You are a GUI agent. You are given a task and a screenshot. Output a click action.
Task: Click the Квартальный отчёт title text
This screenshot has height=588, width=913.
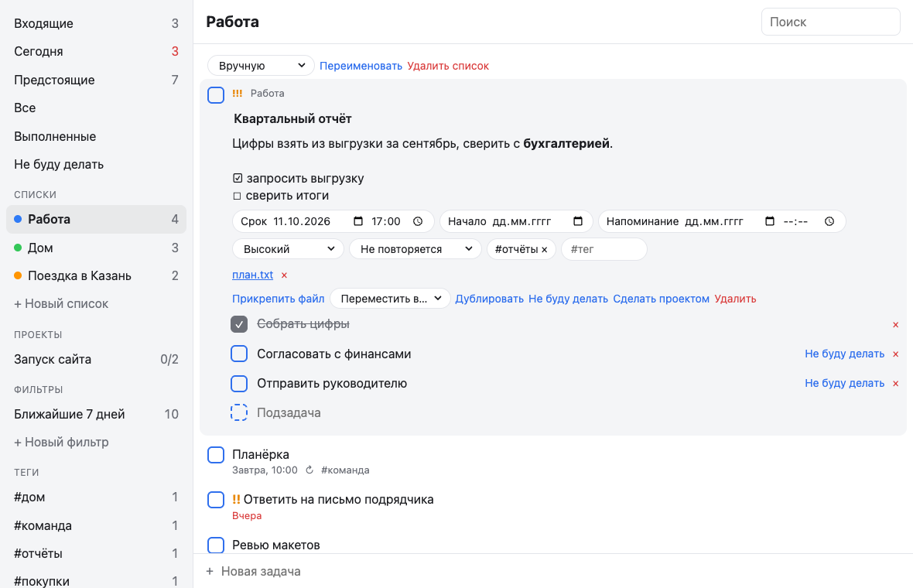[x=293, y=119]
